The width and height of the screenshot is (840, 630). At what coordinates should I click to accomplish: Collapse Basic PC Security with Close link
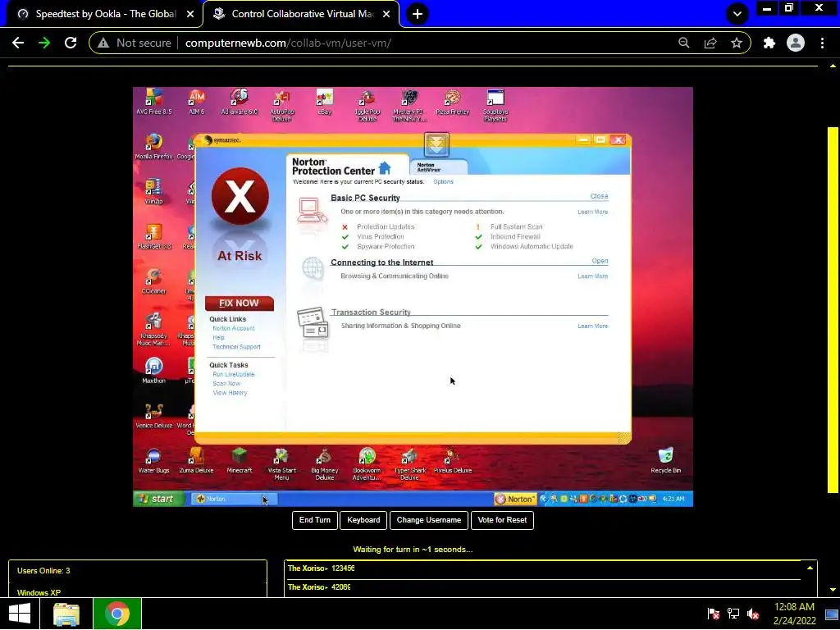pyautogui.click(x=599, y=196)
